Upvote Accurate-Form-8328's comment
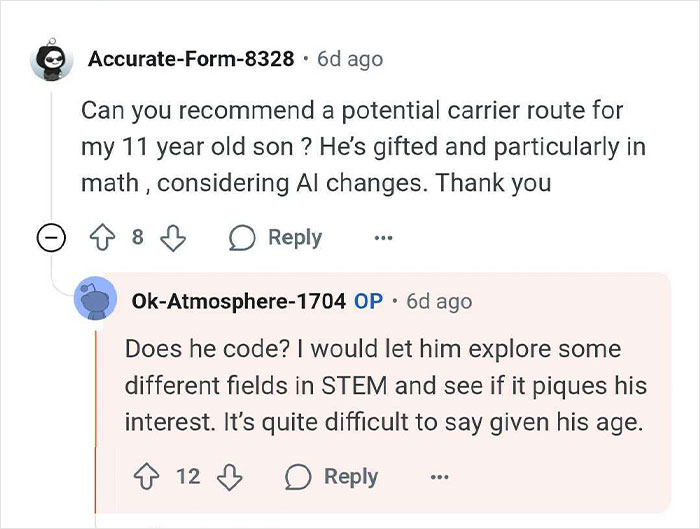The width and height of the screenshot is (700, 529). click(x=103, y=237)
